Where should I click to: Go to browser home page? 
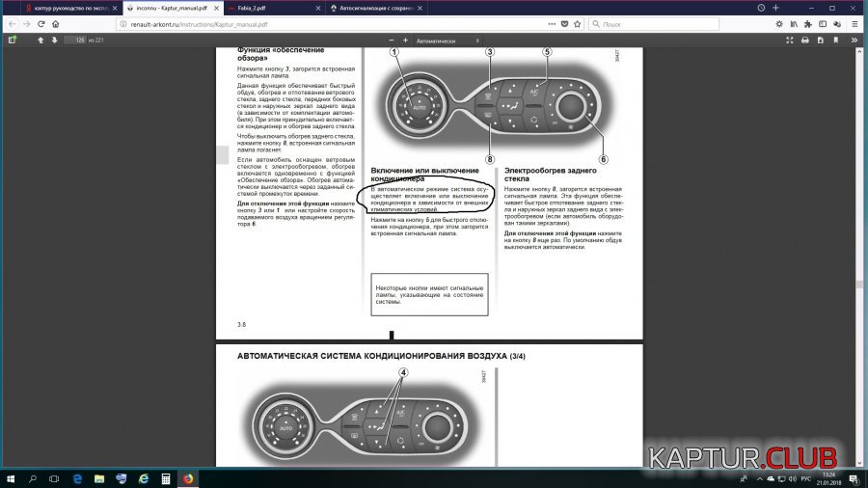[55, 24]
